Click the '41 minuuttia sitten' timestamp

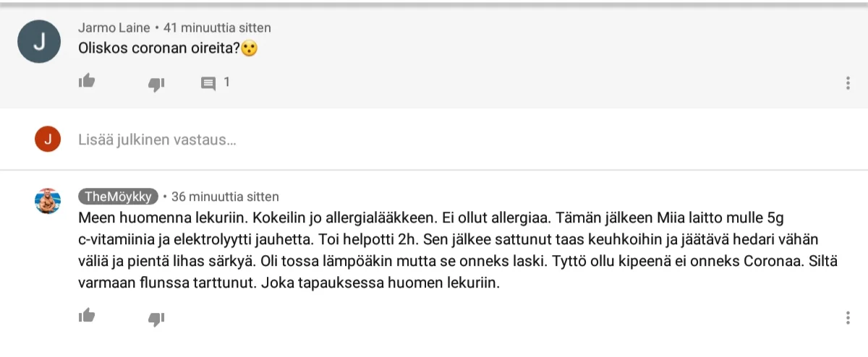pyautogui.click(x=217, y=28)
